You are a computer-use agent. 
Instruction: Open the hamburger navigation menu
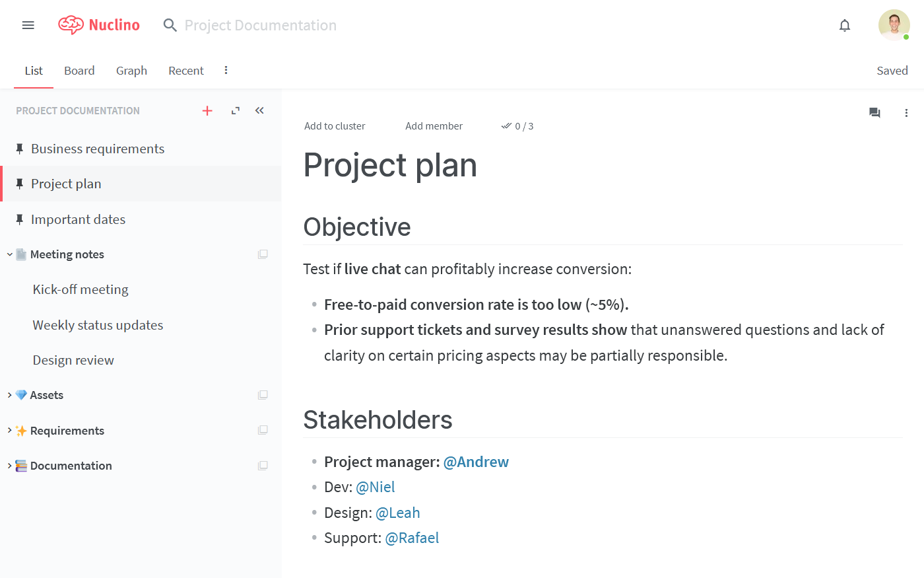coord(28,24)
